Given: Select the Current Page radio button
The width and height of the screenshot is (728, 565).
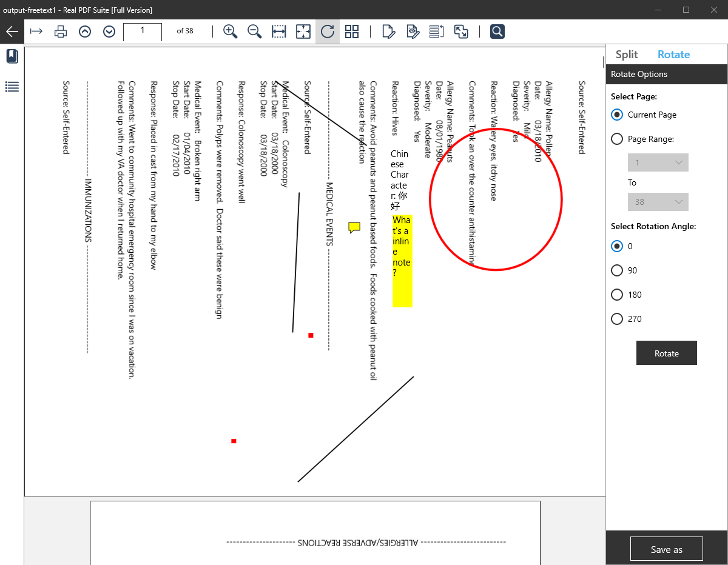Looking at the screenshot, I should tap(616, 115).
